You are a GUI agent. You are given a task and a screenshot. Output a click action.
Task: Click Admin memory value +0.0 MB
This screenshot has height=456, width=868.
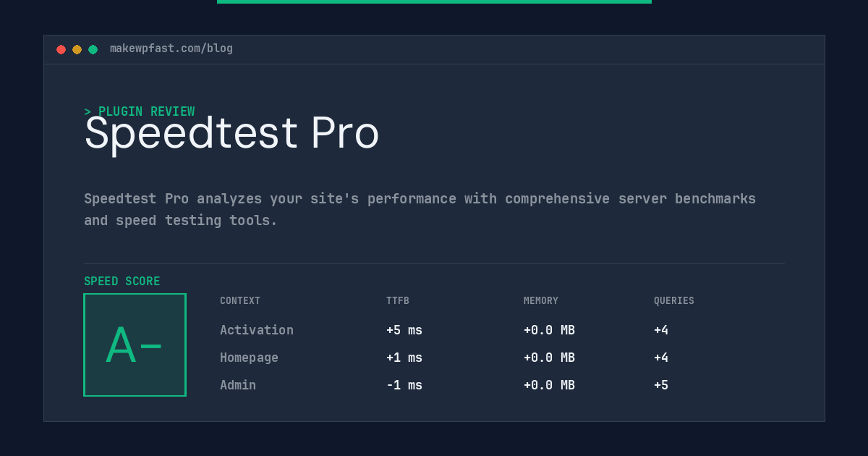coord(550,385)
